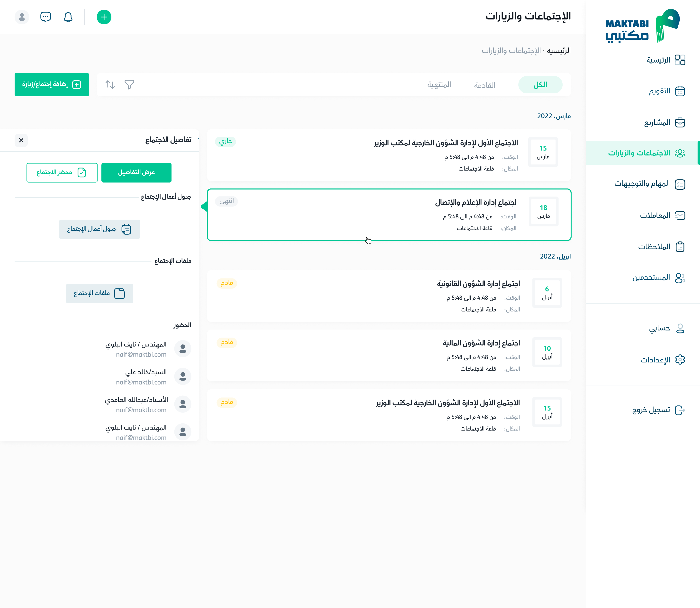The image size is (700, 608).
Task: Open the 15 أبريل meeting card
Action: point(389,415)
